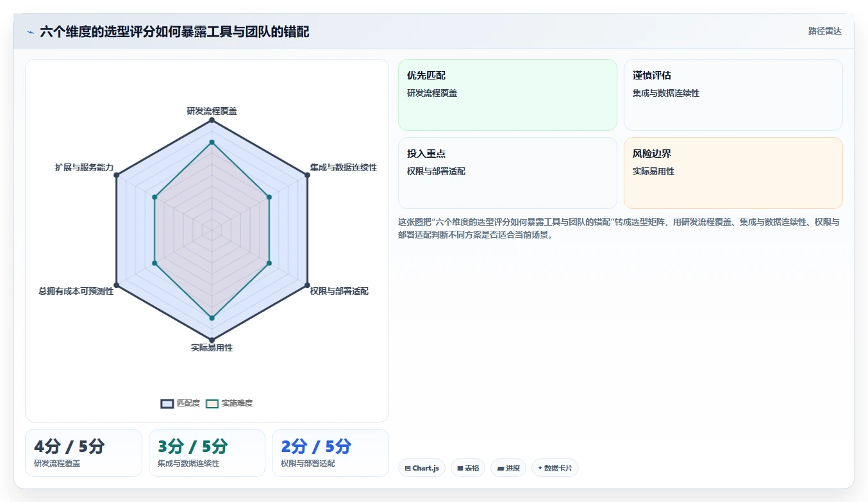Click 匹配度 data point on 集成与数据连续性 axis
The image size is (868, 502).
click(306, 175)
